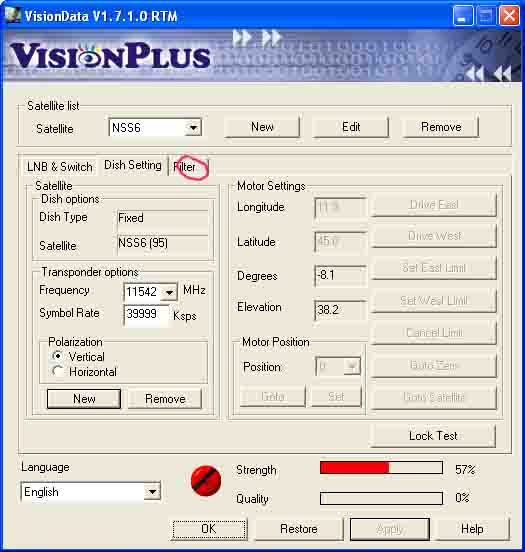Click Edit in Satellite list
The height and width of the screenshot is (552, 525).
(x=351, y=127)
